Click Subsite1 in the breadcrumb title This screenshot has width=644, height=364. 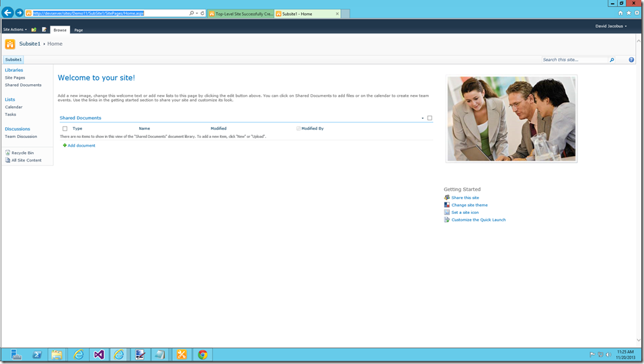click(x=30, y=44)
